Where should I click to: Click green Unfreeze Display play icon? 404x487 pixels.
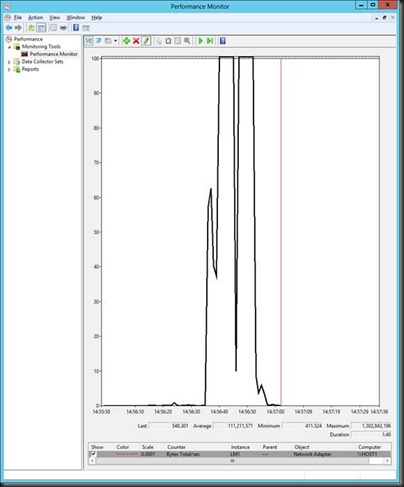(x=200, y=41)
